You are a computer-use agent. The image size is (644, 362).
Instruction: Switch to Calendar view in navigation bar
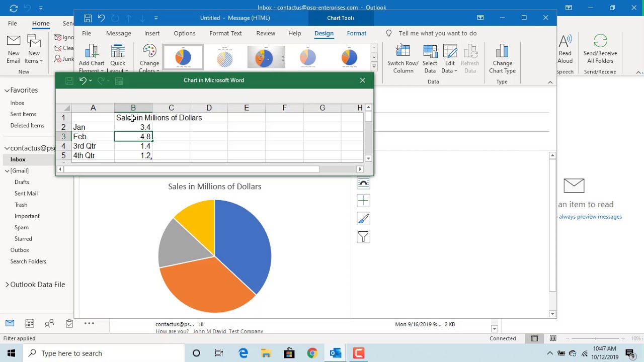tap(30, 323)
